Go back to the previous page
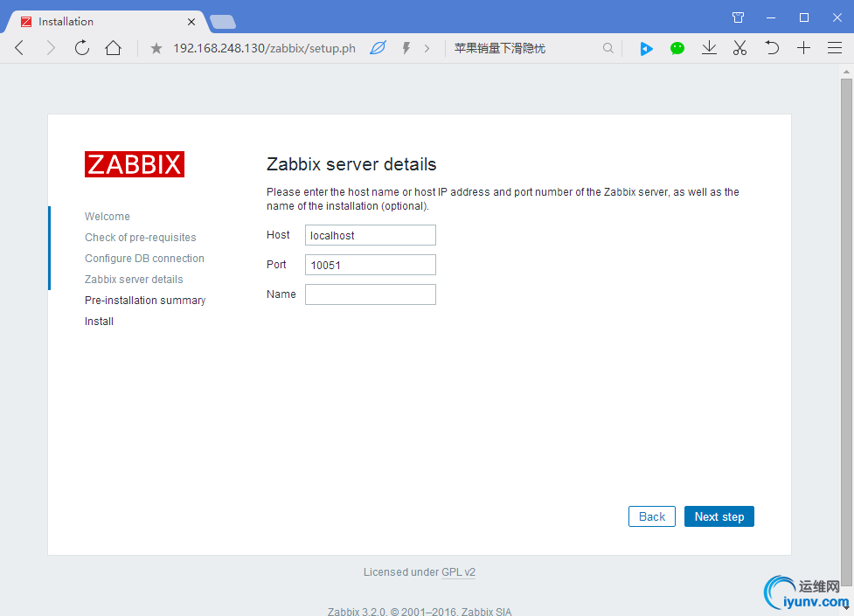854x616 pixels. [19, 48]
